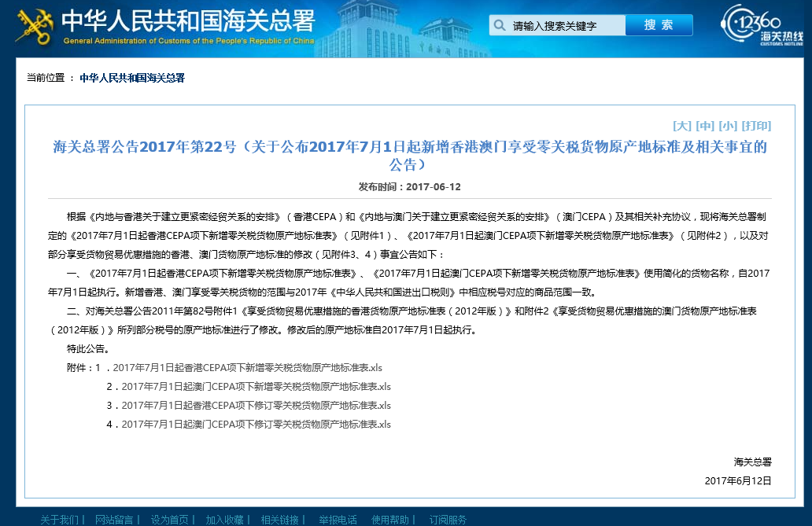Set font size to small [小]
The image size is (812, 526).
[x=728, y=126]
